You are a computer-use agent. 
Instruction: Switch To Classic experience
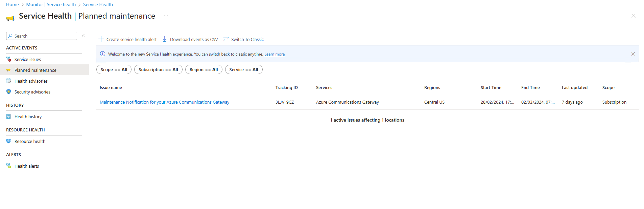tap(243, 39)
